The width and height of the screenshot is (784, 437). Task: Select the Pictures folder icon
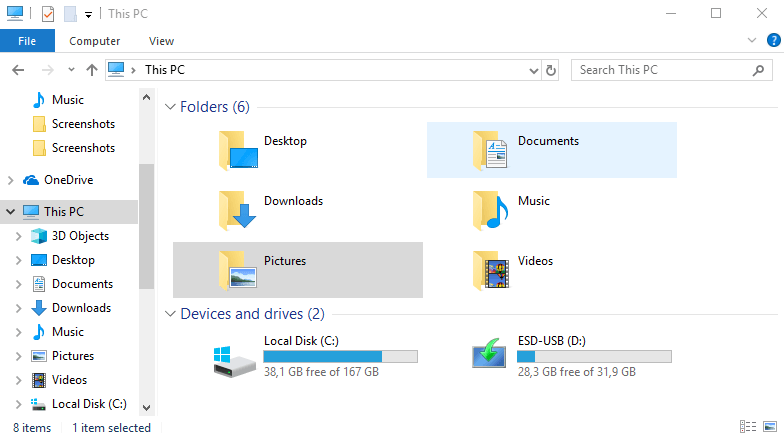[x=238, y=270]
